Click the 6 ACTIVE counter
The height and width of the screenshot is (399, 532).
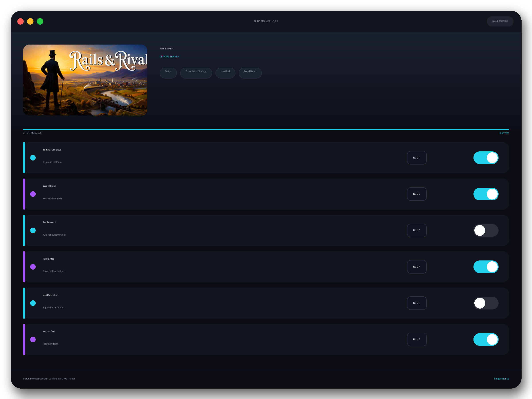(x=504, y=133)
